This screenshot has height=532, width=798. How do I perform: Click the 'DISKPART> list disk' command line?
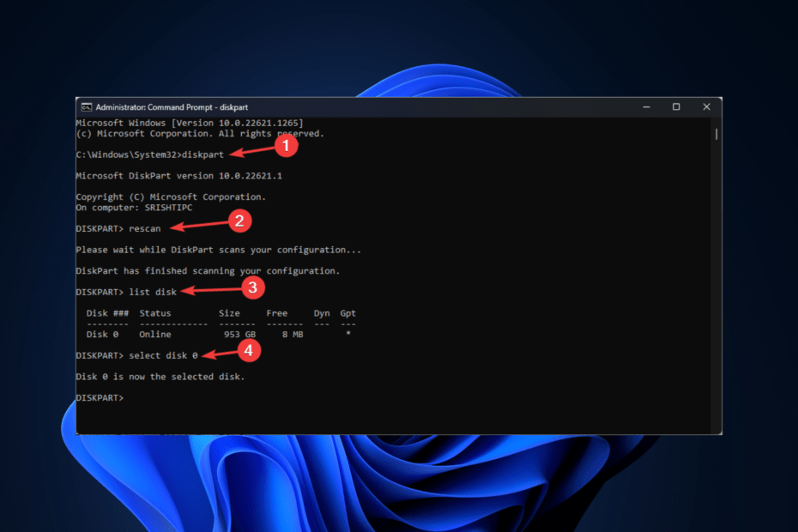point(126,293)
